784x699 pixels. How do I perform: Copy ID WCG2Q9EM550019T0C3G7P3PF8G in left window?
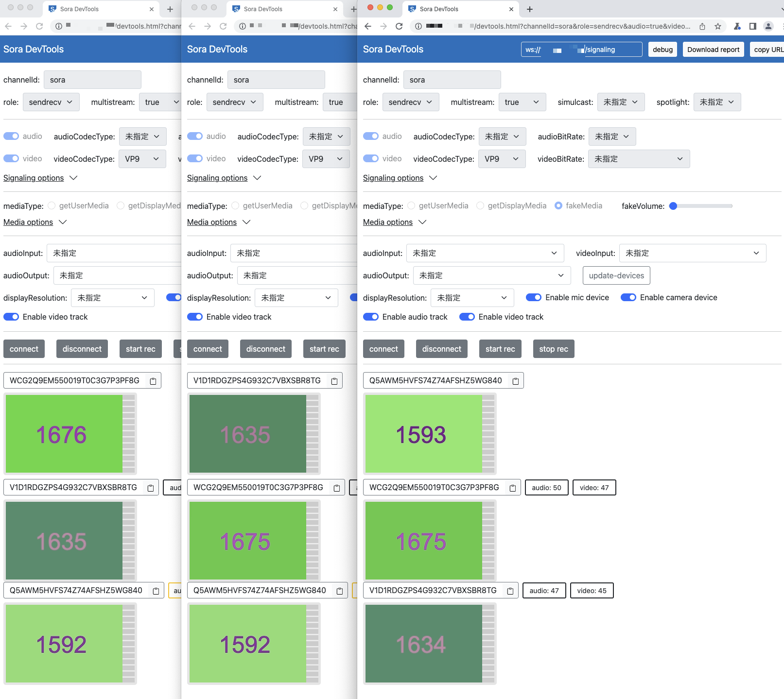[x=153, y=381]
